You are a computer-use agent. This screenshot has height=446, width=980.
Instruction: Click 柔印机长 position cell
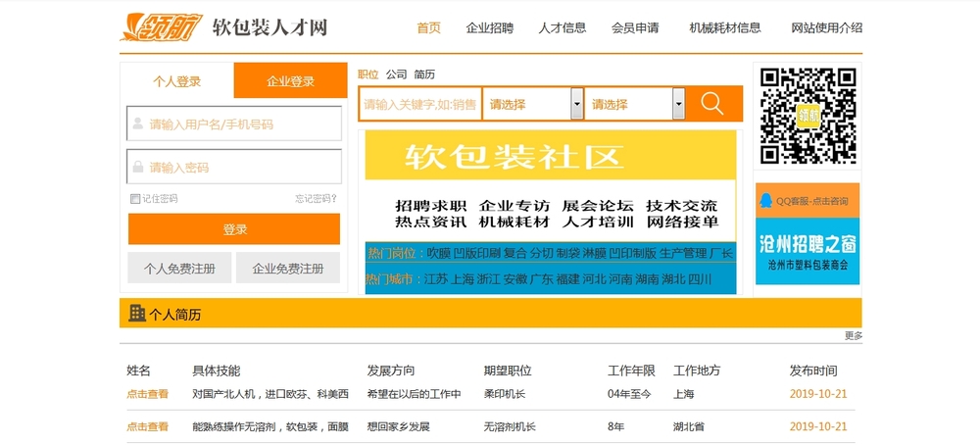(x=505, y=394)
